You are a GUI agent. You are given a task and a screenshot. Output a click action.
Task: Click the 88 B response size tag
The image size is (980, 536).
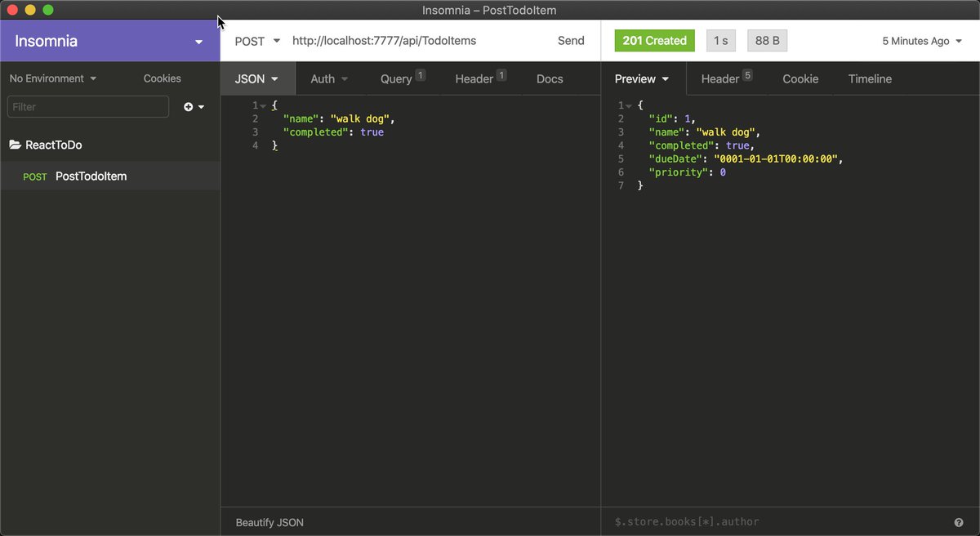coord(767,41)
